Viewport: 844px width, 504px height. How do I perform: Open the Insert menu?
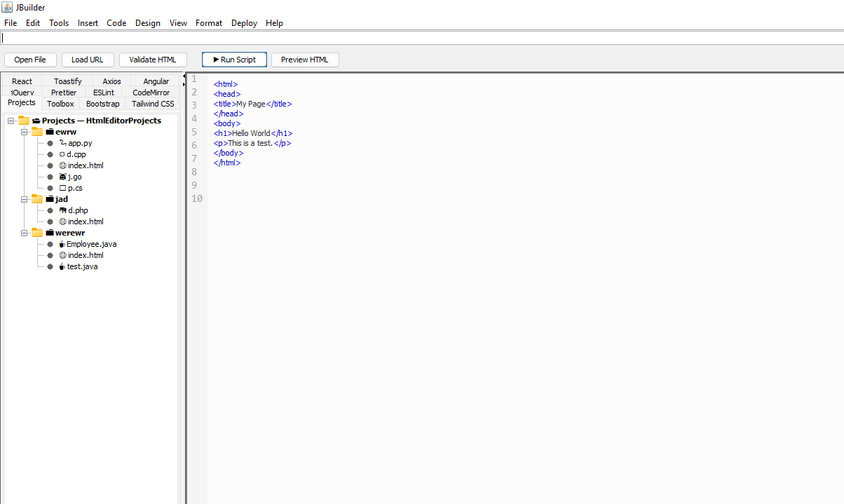88,23
